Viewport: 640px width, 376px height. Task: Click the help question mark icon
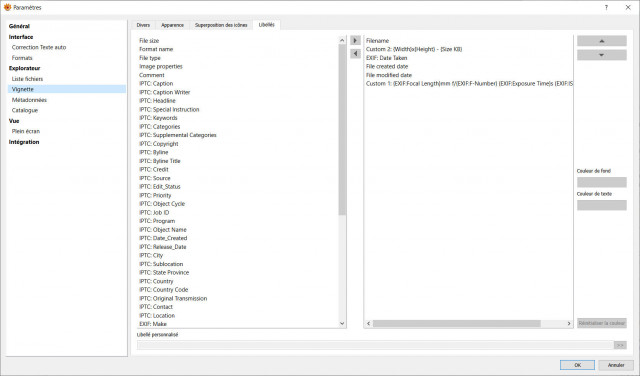point(606,7)
